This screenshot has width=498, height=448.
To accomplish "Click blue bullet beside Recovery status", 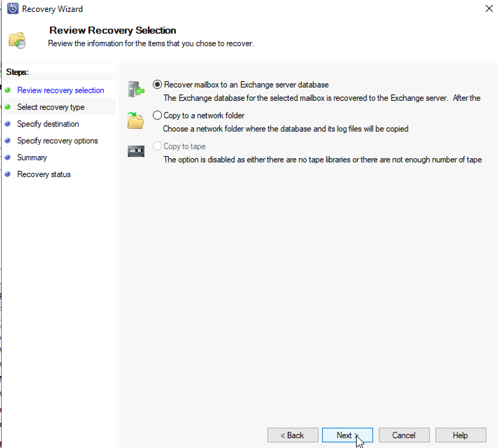I will (8, 174).
